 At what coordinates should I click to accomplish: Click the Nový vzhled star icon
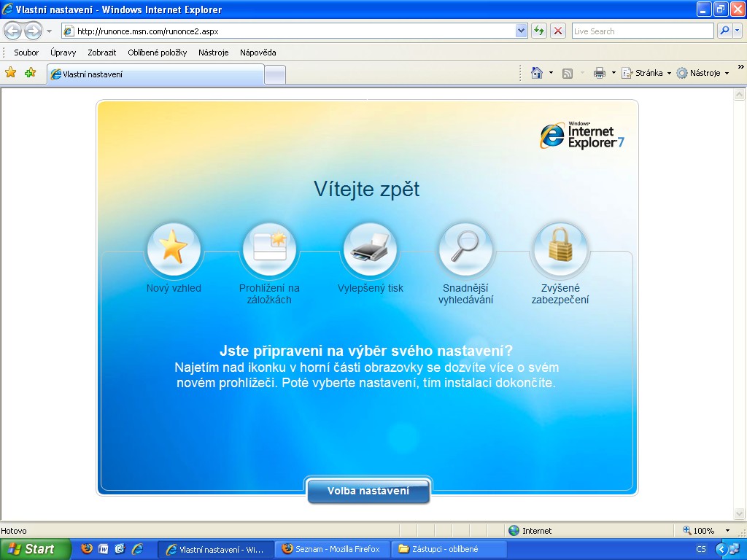[x=174, y=249]
